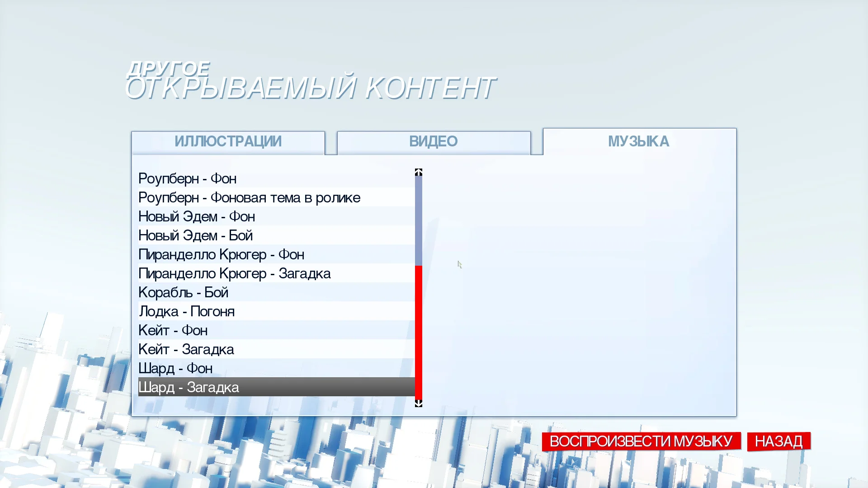
Task: Click the ВОСПРОИЗВЕСТИ МУЗЫКУ button
Action: coord(641,441)
